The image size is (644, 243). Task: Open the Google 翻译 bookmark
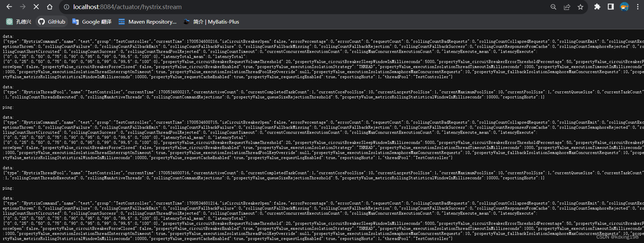pos(92,22)
